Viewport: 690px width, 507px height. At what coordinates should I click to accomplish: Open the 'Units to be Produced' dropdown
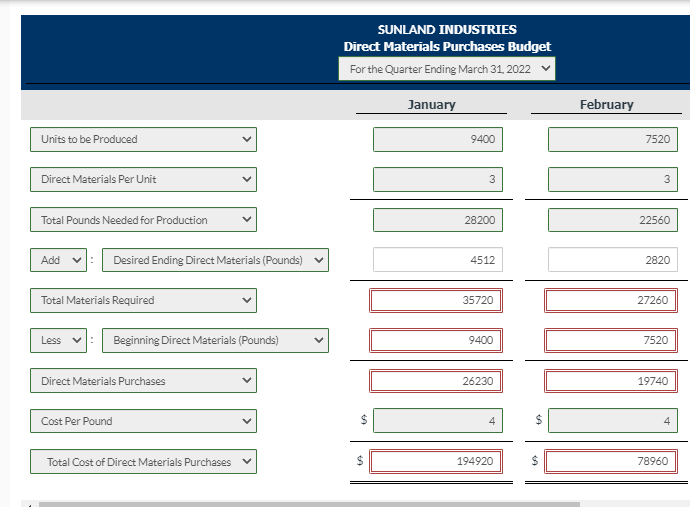click(143, 140)
